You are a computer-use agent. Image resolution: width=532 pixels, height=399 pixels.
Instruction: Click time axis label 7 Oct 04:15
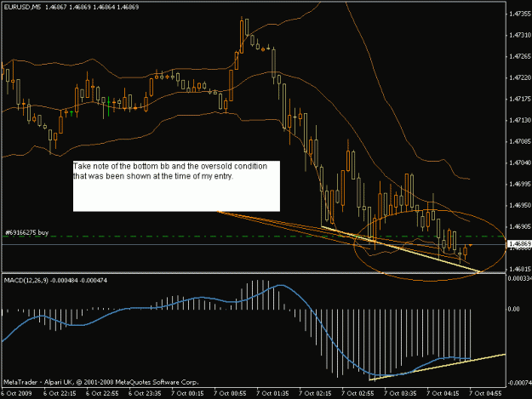click(x=443, y=394)
